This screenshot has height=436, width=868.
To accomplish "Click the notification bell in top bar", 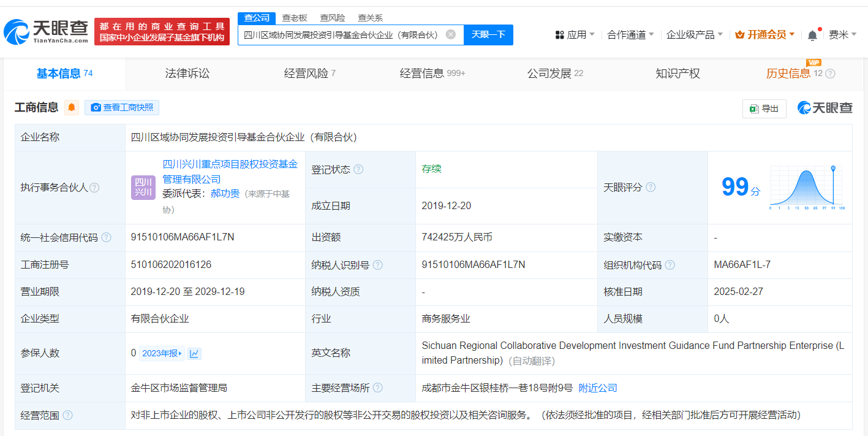I will tap(812, 35).
